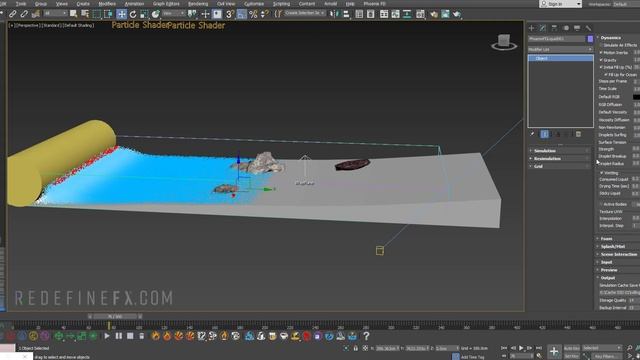The image size is (640, 360).
Task: Open the Tools menu
Action: click(x=21, y=4)
